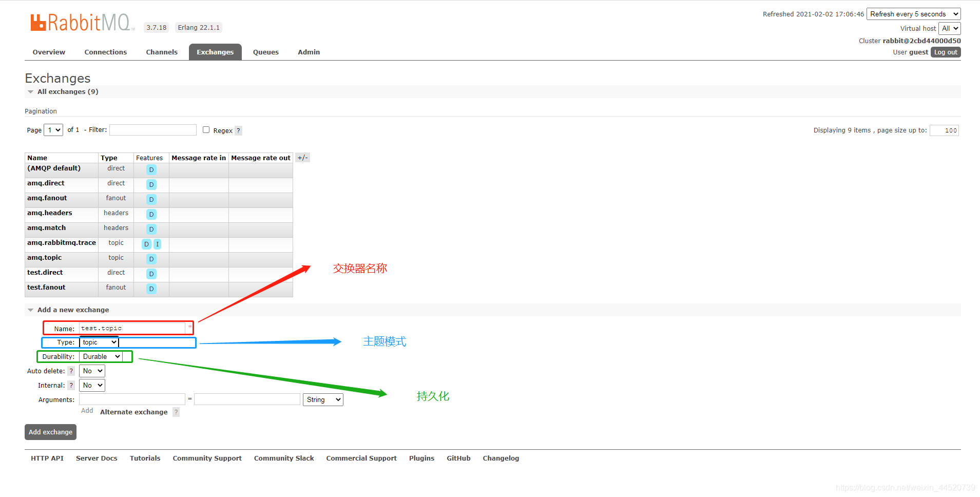Sort by the Name column header

[37, 158]
